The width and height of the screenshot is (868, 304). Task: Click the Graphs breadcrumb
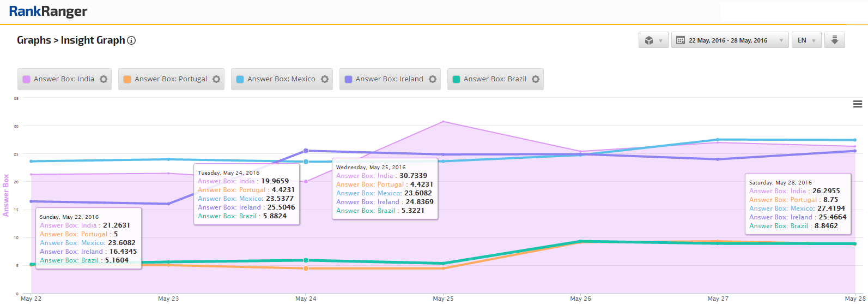pos(33,40)
